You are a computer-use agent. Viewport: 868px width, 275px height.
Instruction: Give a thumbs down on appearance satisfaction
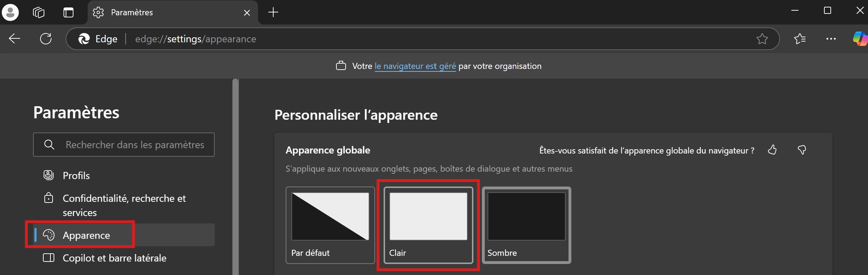click(x=802, y=150)
